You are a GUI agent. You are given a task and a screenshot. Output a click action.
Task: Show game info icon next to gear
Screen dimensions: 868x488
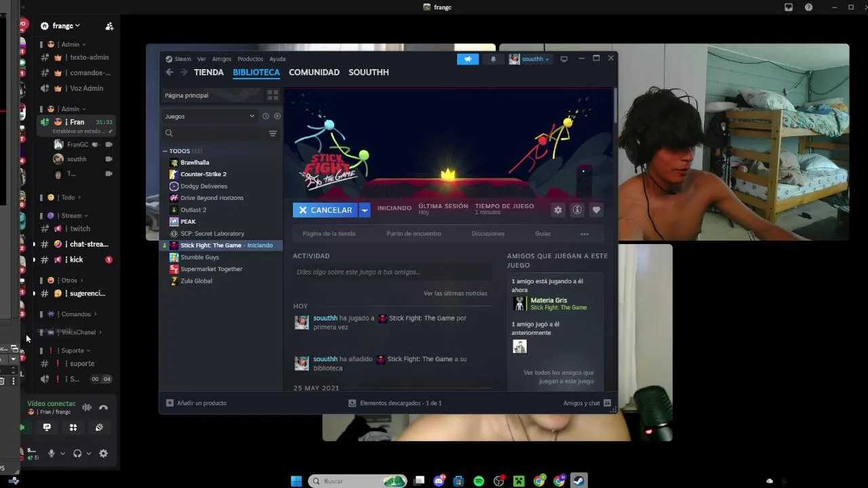(577, 210)
